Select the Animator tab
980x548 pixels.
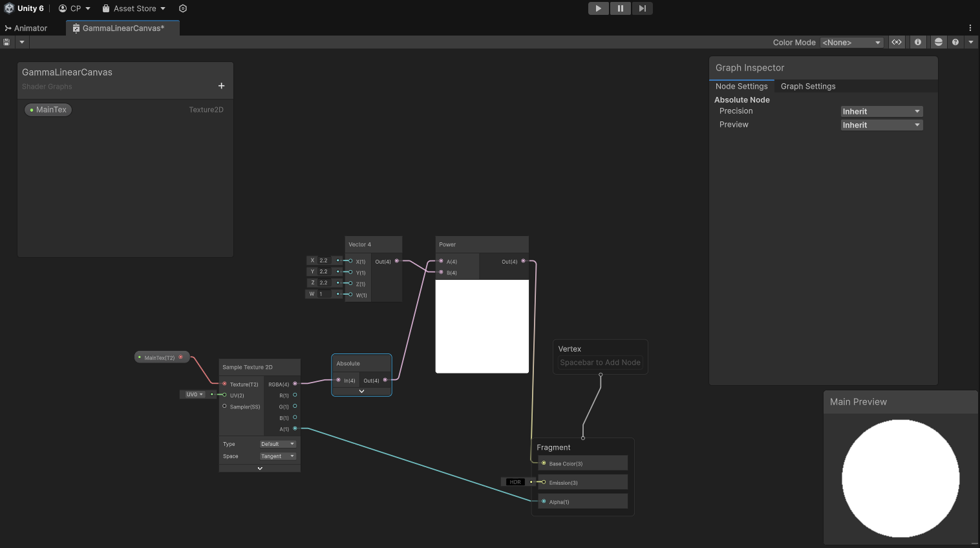pyautogui.click(x=27, y=28)
